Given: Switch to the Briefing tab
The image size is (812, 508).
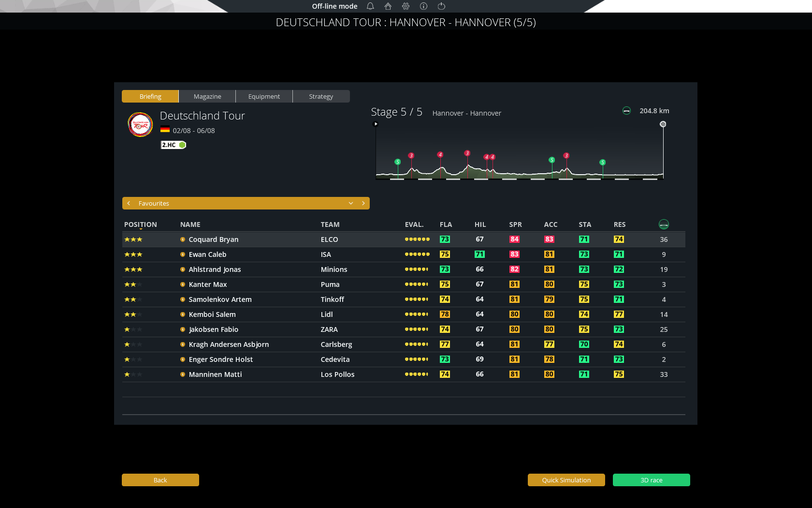Looking at the screenshot, I should coord(150,96).
